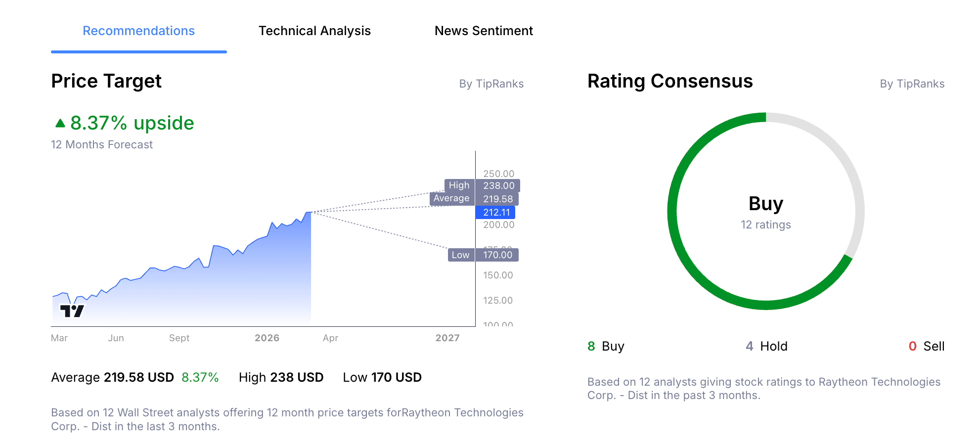The image size is (980, 448).
Task: Click the blue current price 212.11 marker
Action: [x=494, y=213]
